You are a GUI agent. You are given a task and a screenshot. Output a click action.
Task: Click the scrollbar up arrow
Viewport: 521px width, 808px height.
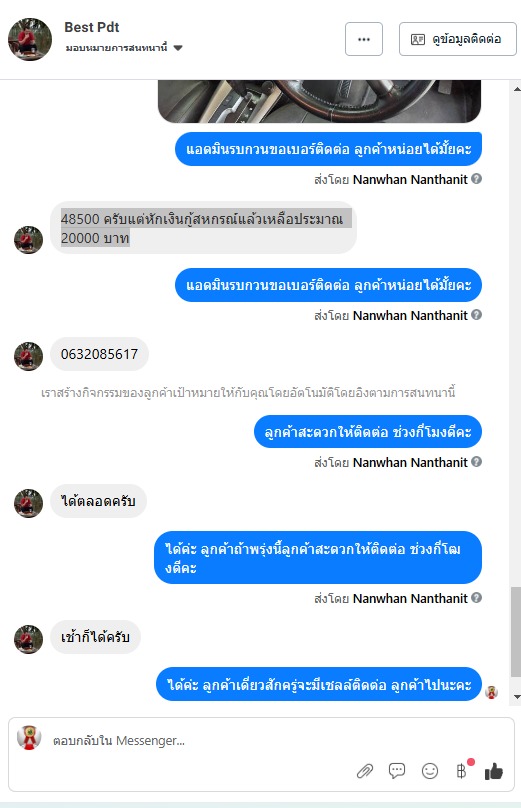pyautogui.click(x=516, y=89)
